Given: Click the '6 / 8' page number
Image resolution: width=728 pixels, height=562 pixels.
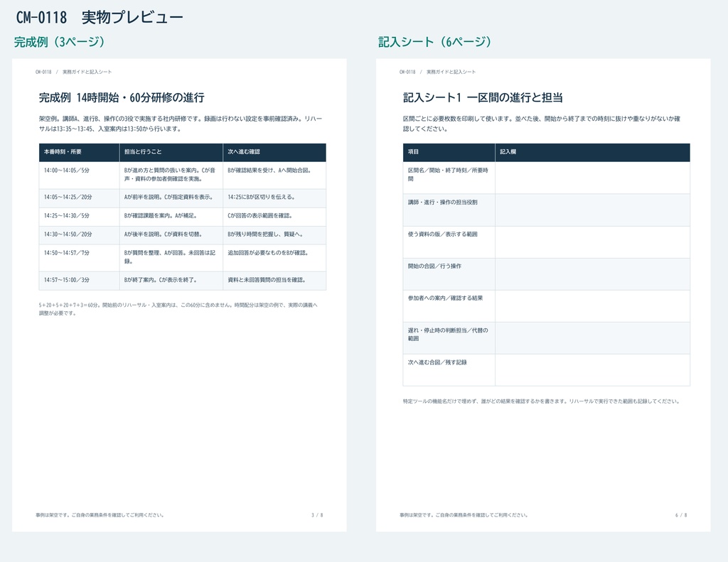Looking at the screenshot, I should [x=681, y=515].
